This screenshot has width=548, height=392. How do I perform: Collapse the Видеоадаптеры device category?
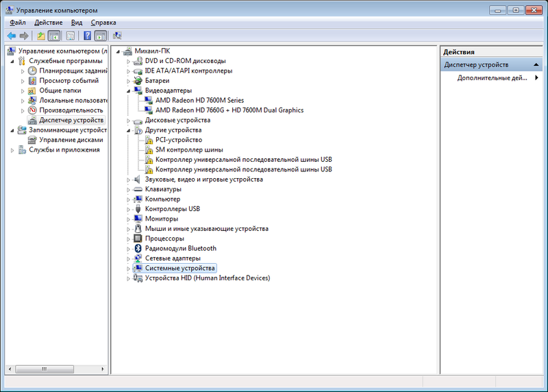[128, 90]
